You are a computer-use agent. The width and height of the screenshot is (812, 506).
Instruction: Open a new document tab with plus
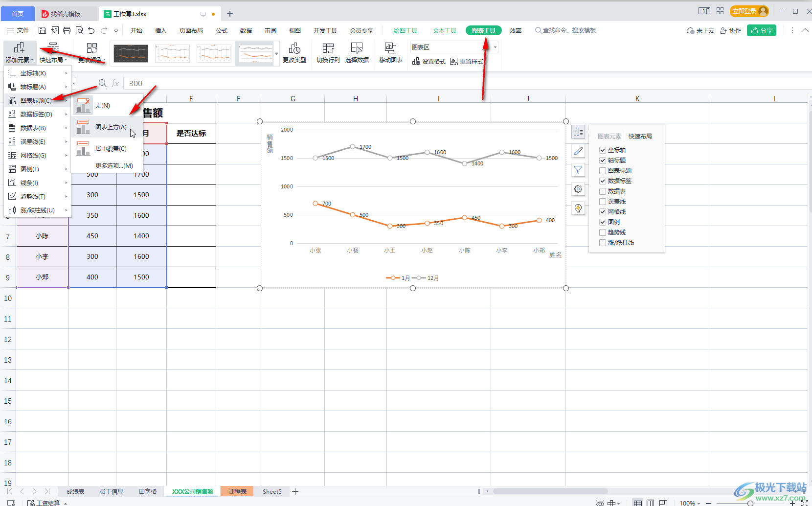pyautogui.click(x=230, y=14)
